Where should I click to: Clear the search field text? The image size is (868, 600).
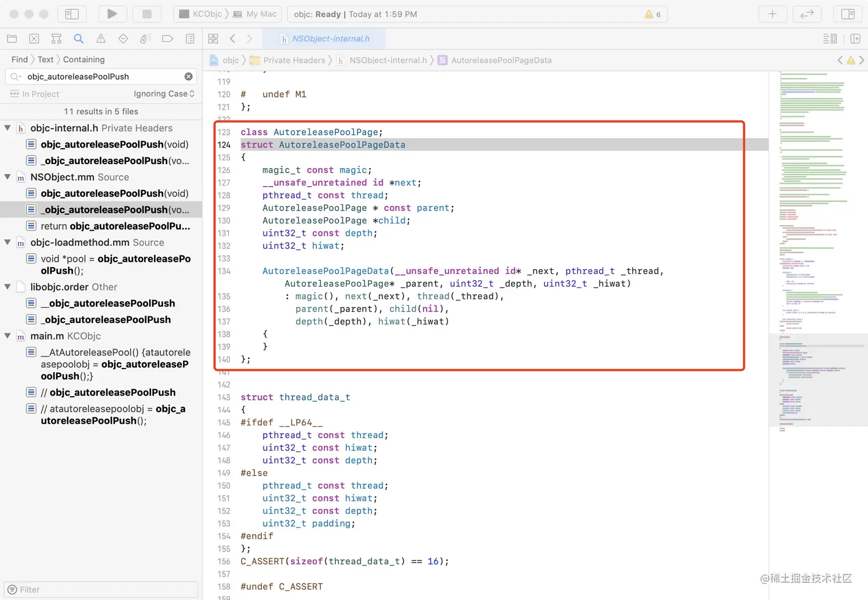click(x=188, y=76)
